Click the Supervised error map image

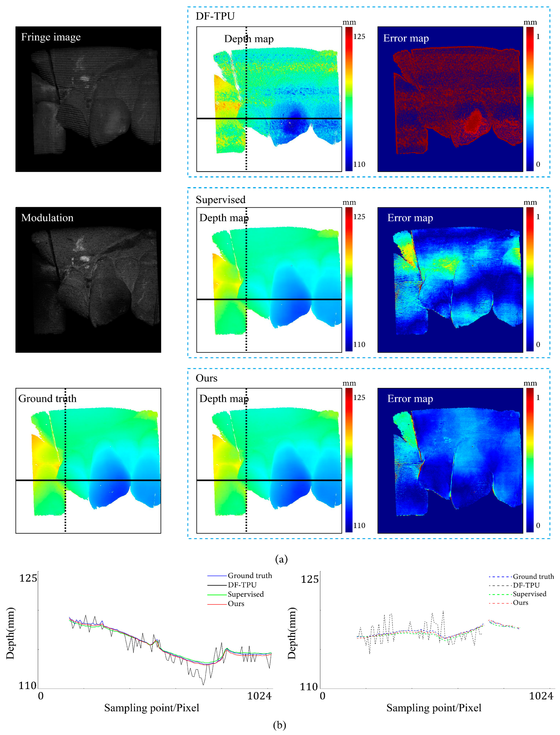tap(450, 280)
